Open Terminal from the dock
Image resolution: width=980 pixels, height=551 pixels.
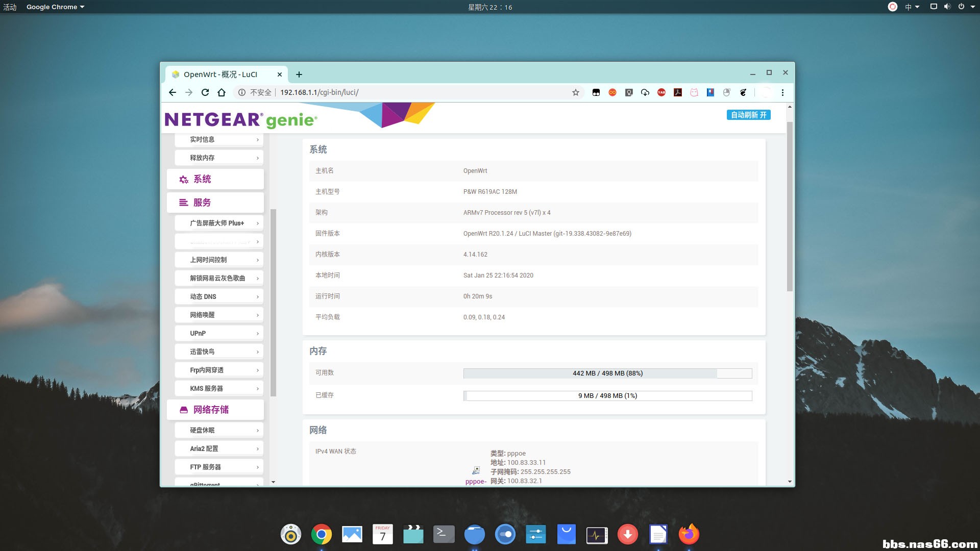(444, 534)
